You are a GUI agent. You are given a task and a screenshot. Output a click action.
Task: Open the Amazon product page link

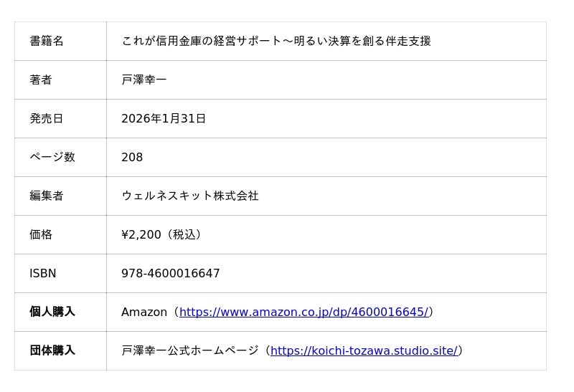click(304, 312)
